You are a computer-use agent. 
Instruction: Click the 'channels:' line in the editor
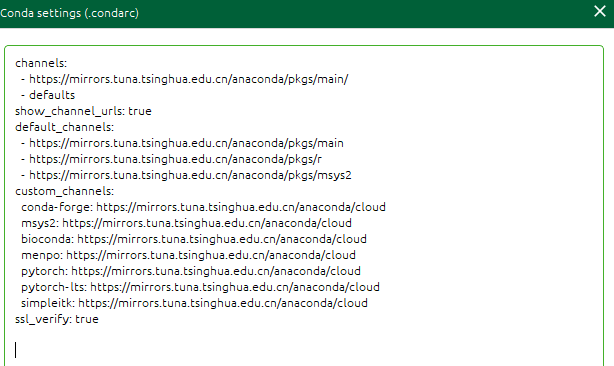coord(41,63)
